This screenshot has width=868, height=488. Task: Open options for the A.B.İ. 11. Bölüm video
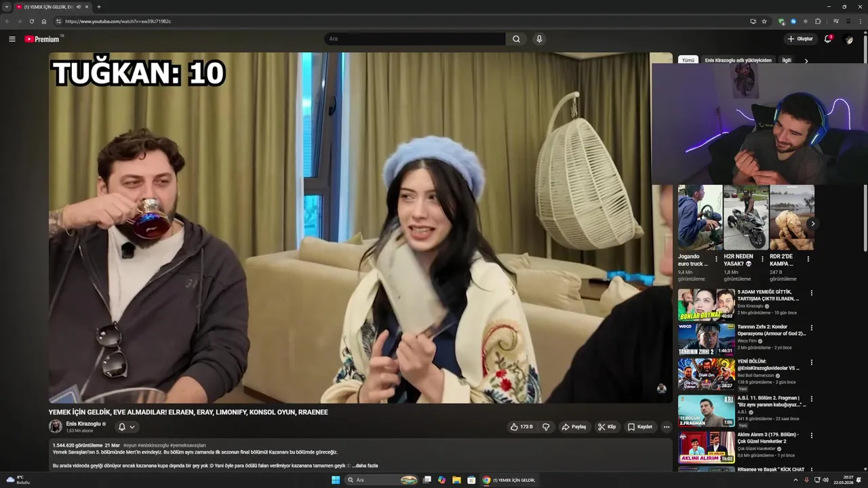(x=811, y=399)
